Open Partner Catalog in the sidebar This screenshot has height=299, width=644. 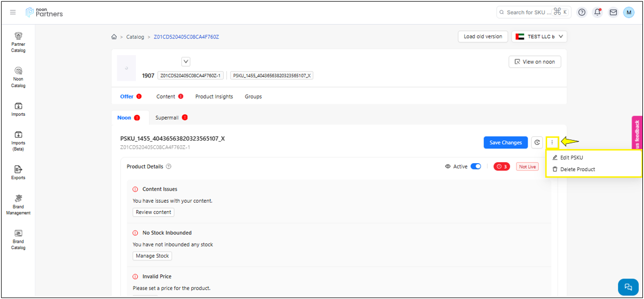(x=18, y=42)
